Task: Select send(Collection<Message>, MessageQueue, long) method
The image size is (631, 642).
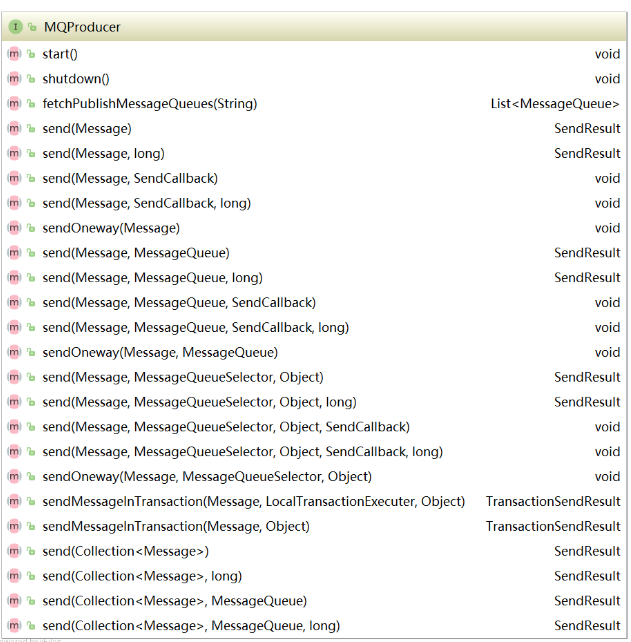Action: point(191,626)
